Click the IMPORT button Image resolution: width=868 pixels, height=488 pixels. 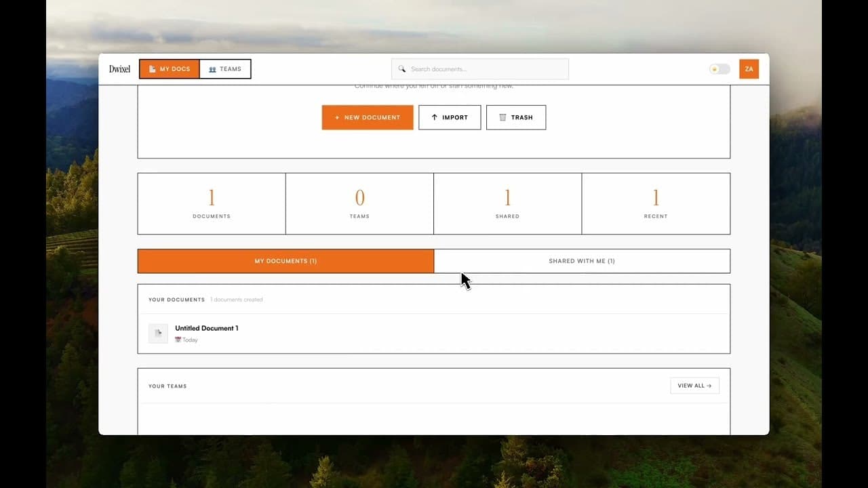(450, 117)
